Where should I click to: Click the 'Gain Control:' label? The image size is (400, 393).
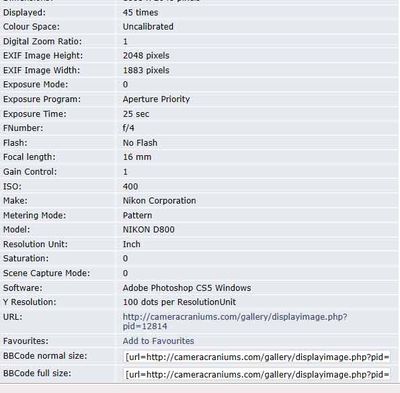click(x=30, y=172)
